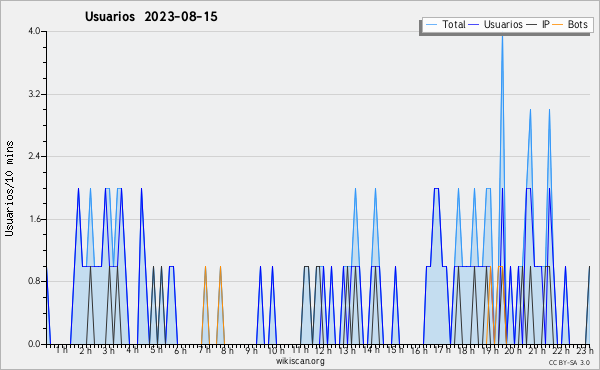The width and height of the screenshot is (600, 370).
Task: Click the '3 h' x-axis label
Action: click(108, 351)
